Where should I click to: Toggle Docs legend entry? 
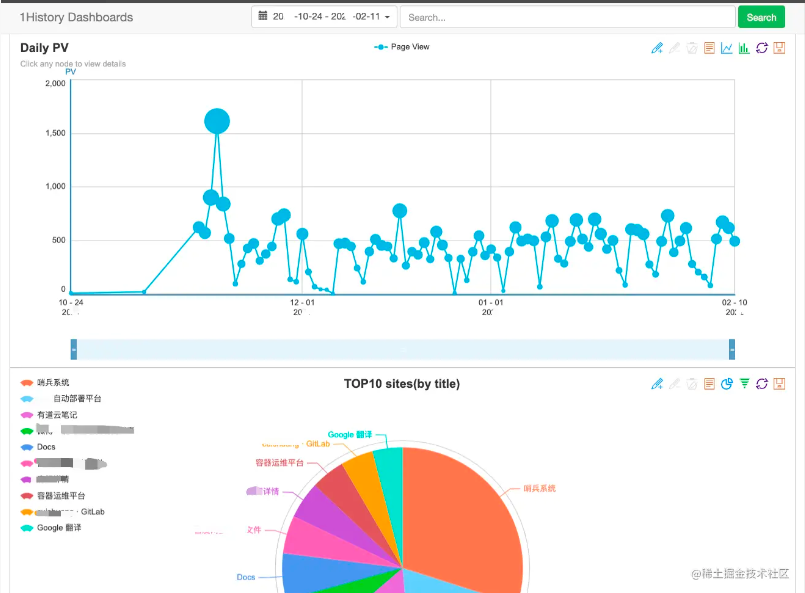[x=38, y=447]
